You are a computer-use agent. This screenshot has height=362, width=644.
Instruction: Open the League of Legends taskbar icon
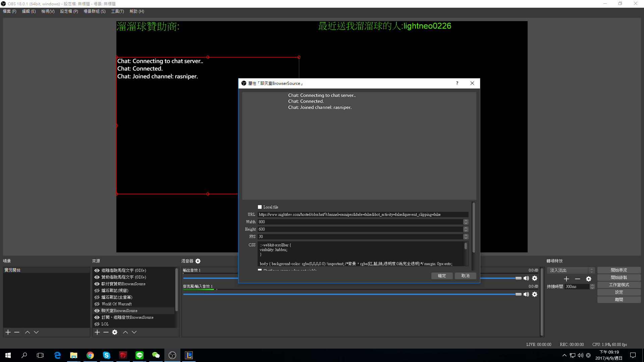[x=189, y=355]
